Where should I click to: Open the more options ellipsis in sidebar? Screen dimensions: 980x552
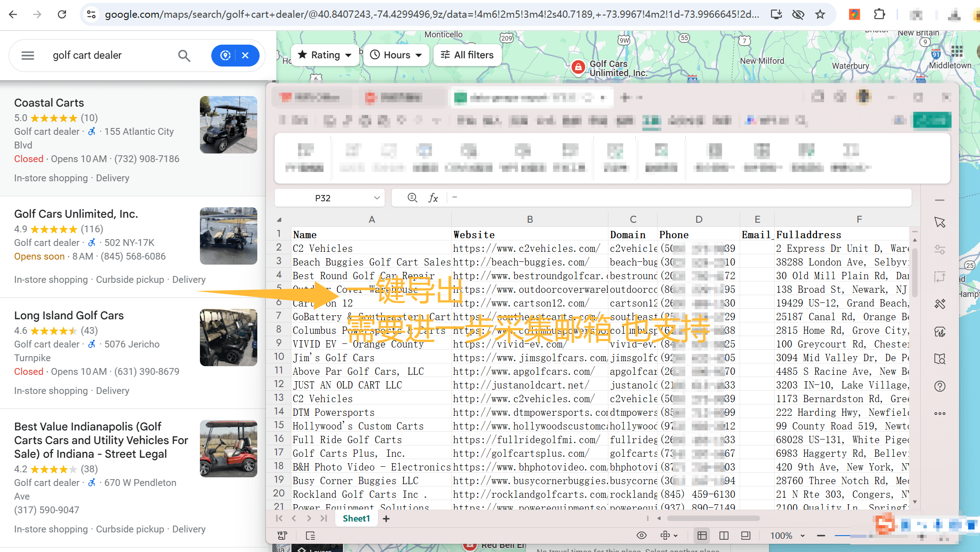coord(939,414)
